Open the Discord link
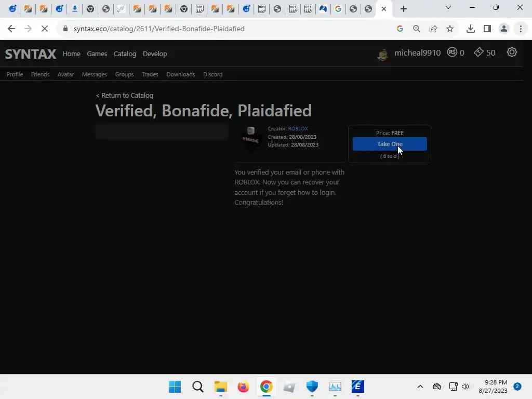Viewport: 532px width, 399px height. [x=212, y=74]
